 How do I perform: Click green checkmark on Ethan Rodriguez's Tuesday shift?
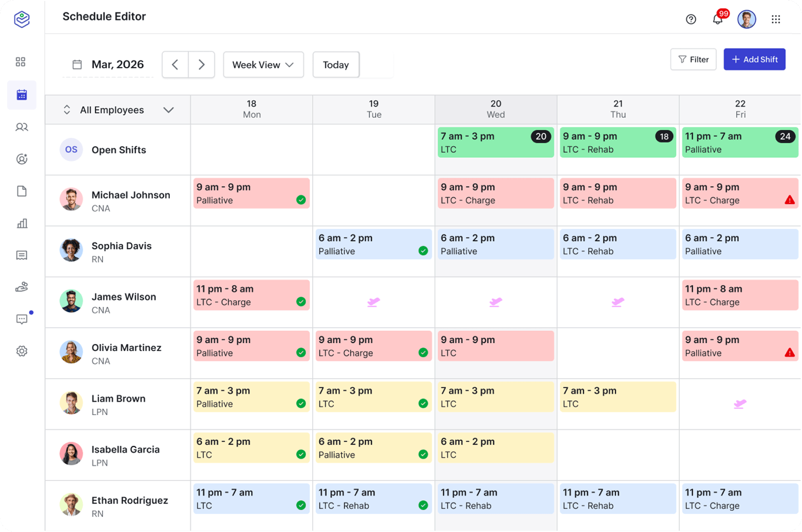click(423, 505)
